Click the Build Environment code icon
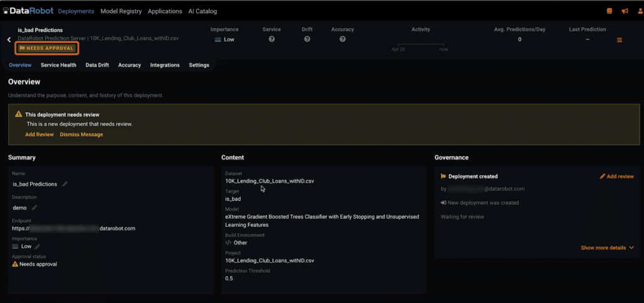The image size is (644, 303). click(x=228, y=243)
